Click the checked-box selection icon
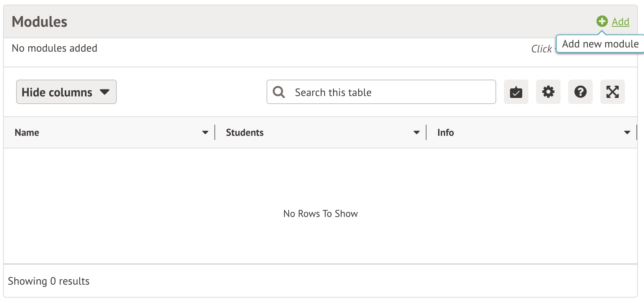This screenshot has width=644, height=303. click(x=516, y=92)
